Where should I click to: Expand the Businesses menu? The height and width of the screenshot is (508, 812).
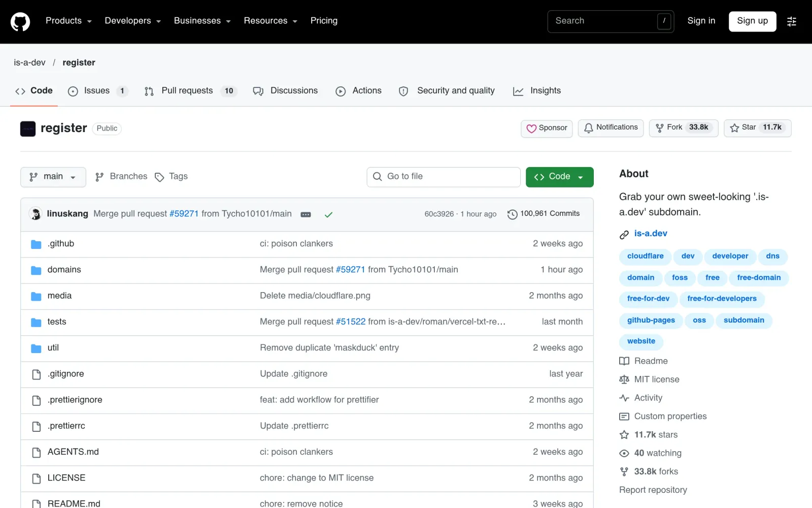(x=202, y=21)
